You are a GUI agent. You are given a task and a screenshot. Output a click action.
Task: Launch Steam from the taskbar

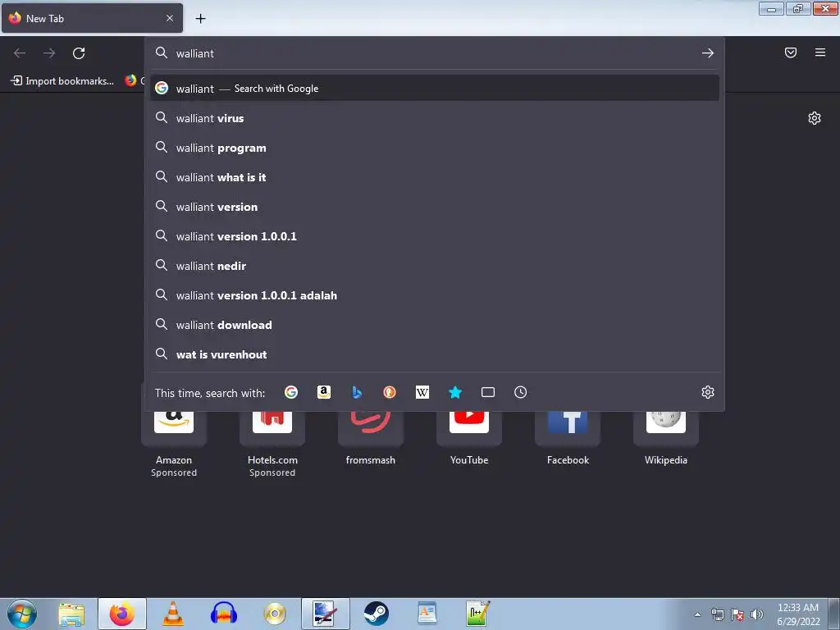(x=376, y=614)
